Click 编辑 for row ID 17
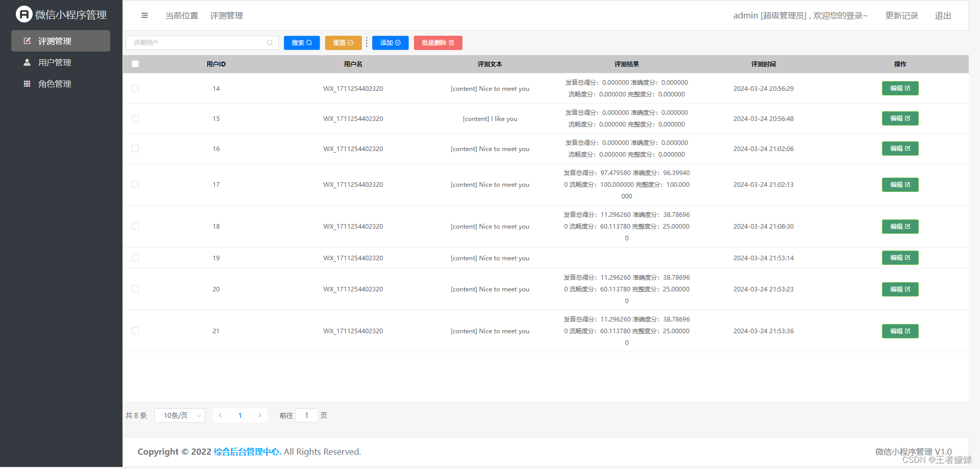The height and width of the screenshot is (469, 980). [x=900, y=185]
